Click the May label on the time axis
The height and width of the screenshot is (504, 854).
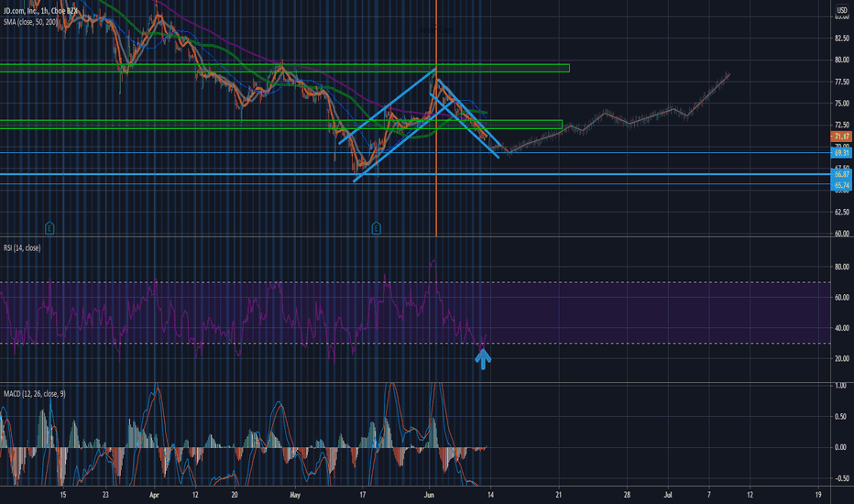[295, 495]
